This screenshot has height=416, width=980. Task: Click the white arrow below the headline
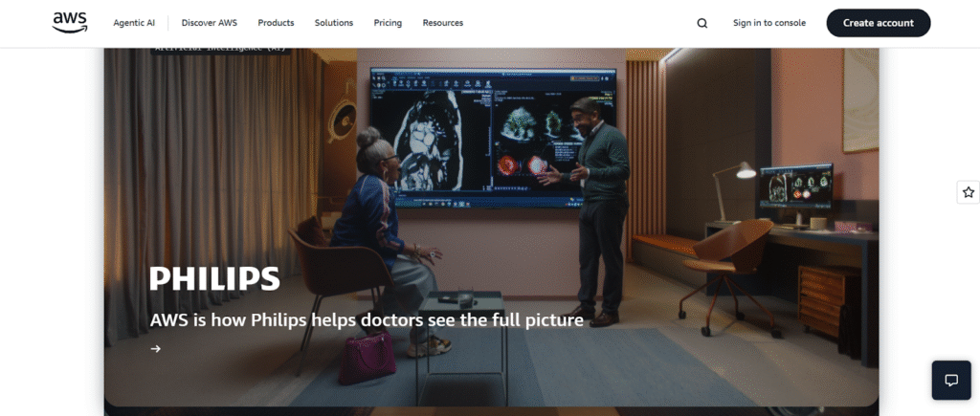pos(156,349)
